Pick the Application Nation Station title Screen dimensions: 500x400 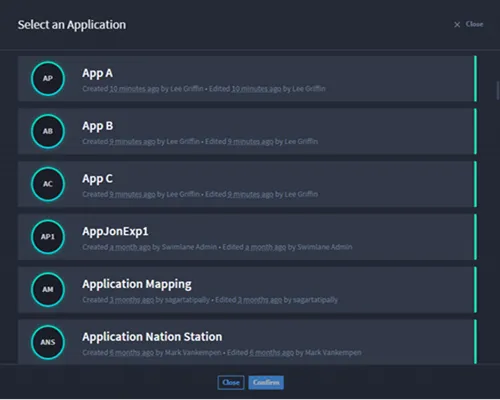click(x=152, y=337)
